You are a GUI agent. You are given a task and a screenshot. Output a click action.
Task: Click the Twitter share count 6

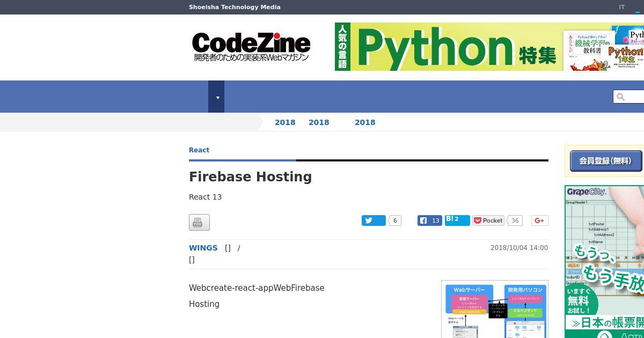[395, 221]
